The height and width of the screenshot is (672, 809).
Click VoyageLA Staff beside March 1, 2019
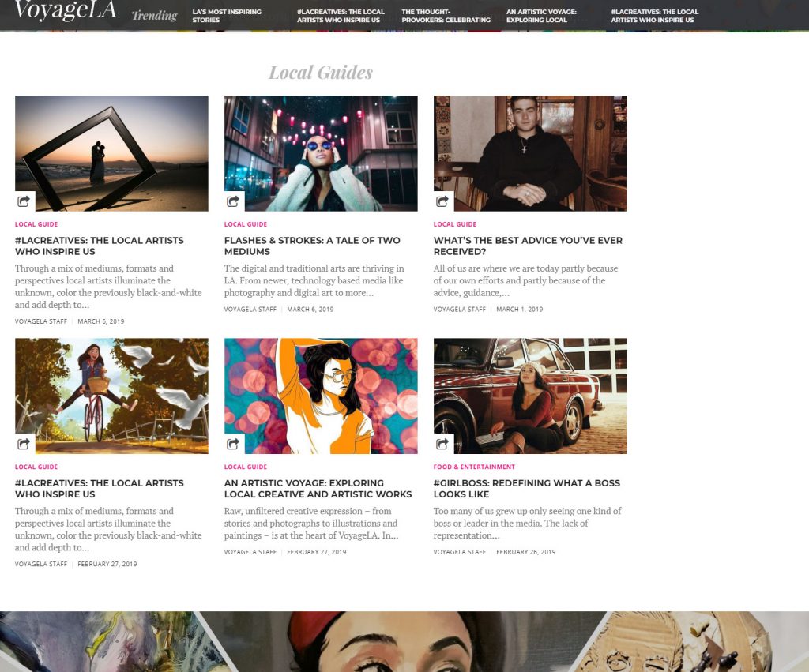click(x=460, y=310)
